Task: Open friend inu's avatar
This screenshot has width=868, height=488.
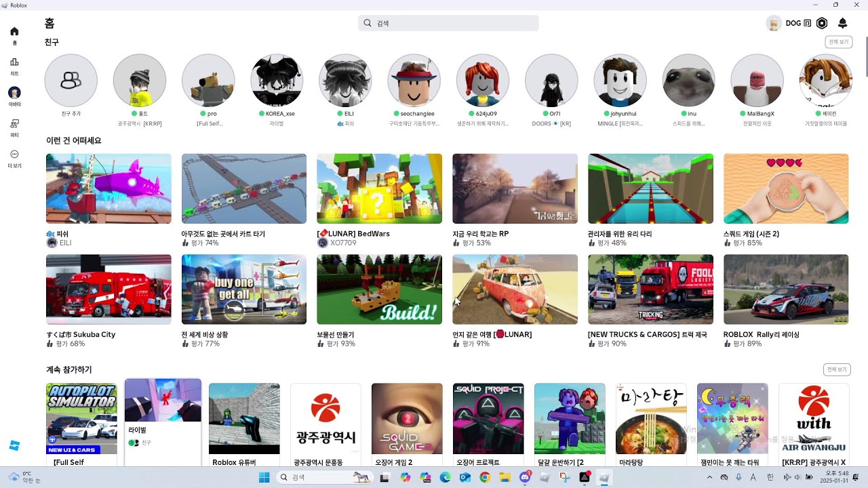Action: (688, 81)
